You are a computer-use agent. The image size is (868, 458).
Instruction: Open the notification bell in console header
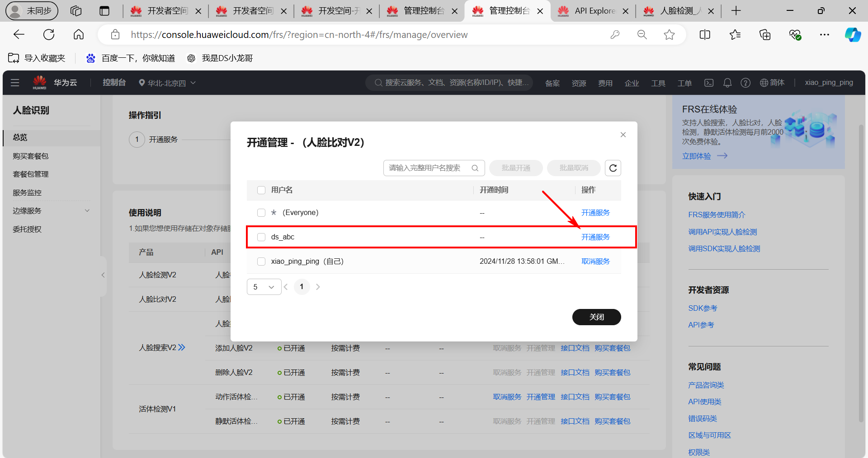(x=727, y=83)
